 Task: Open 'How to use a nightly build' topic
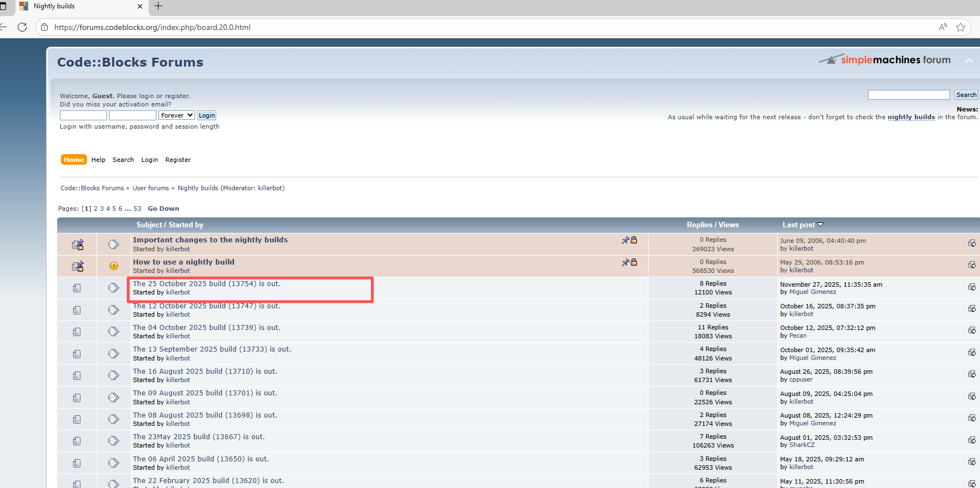click(x=183, y=262)
